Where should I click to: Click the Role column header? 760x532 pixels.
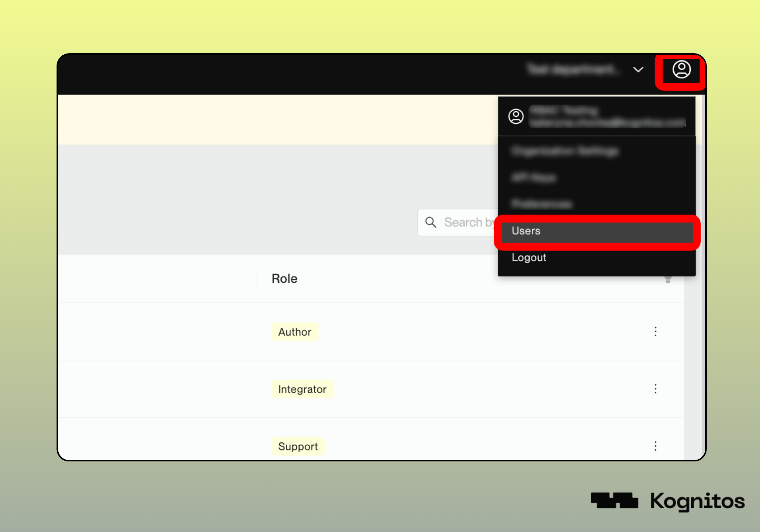(x=284, y=279)
